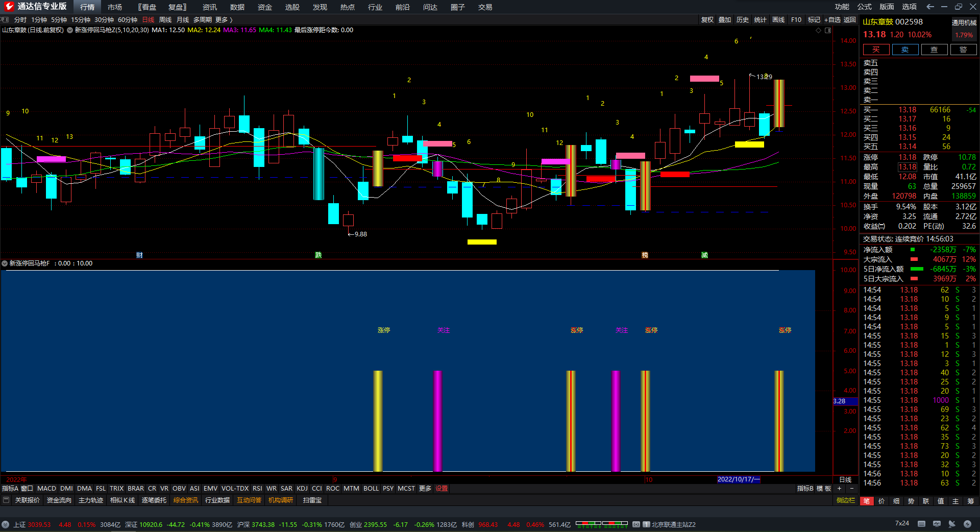Open the 窗口 window count dropdown
The height and width of the screenshot is (532, 980).
pyautogui.click(x=27, y=489)
